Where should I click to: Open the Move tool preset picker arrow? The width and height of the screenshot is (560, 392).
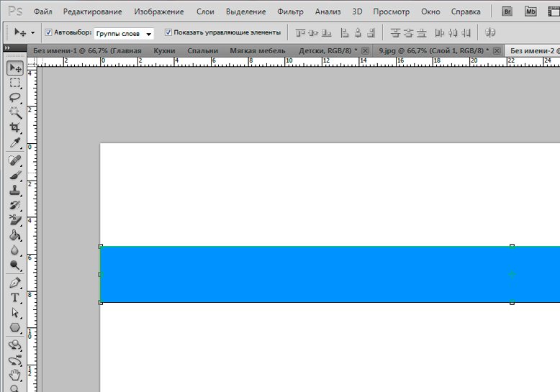point(32,33)
